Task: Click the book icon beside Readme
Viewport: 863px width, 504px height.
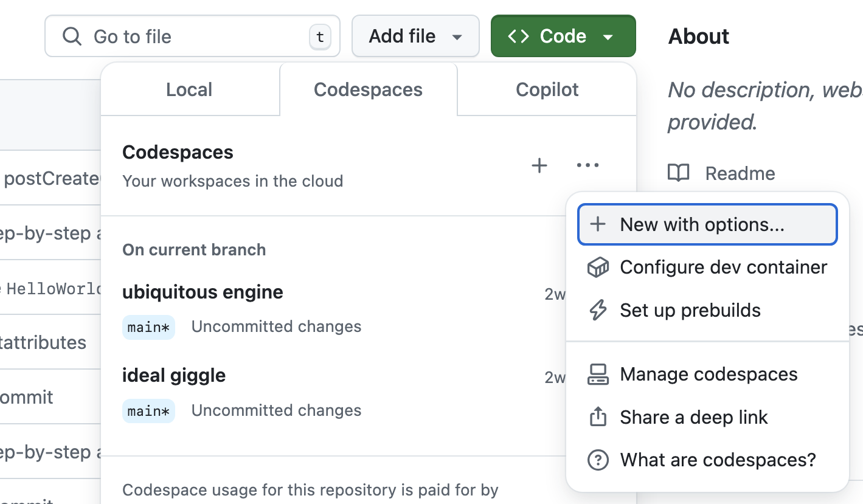Action: tap(679, 173)
